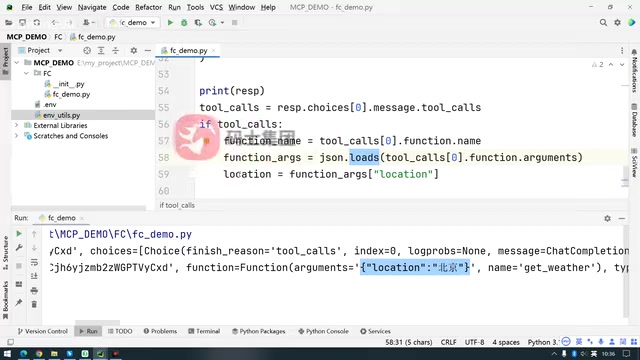Collapse all in Project panel
640x360 pixels.
(116, 50)
